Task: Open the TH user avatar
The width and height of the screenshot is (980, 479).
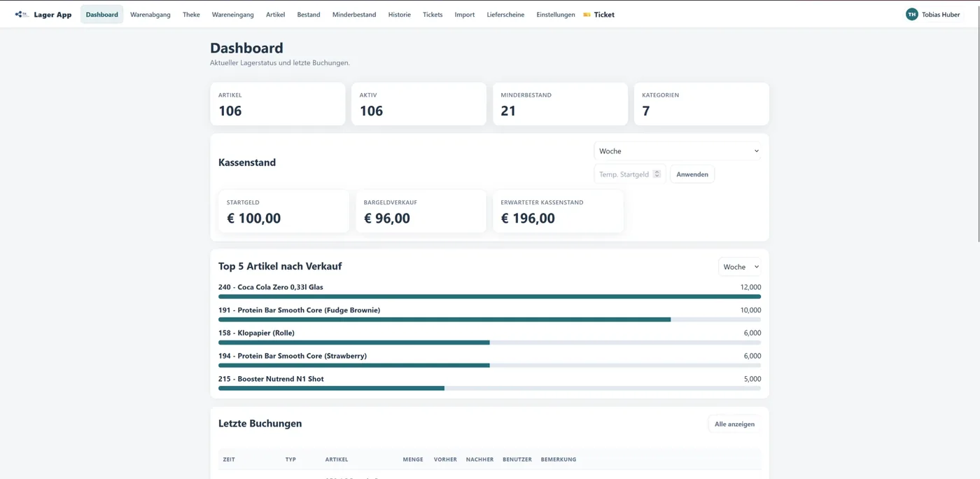Action: pos(911,14)
